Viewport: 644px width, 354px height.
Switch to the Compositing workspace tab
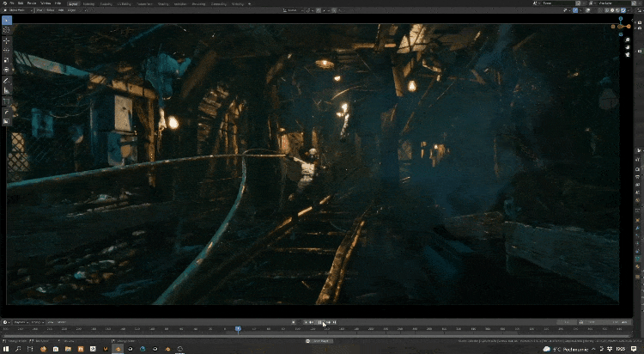(x=218, y=3)
